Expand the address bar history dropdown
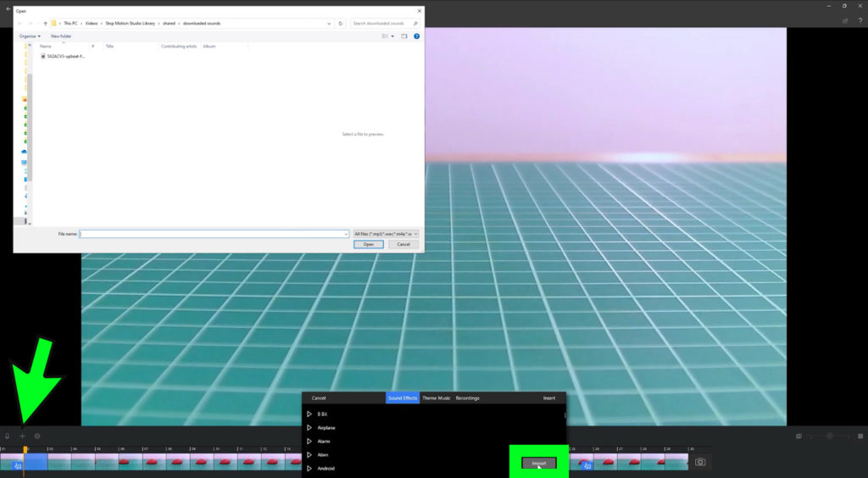The image size is (868, 478). pyautogui.click(x=329, y=23)
